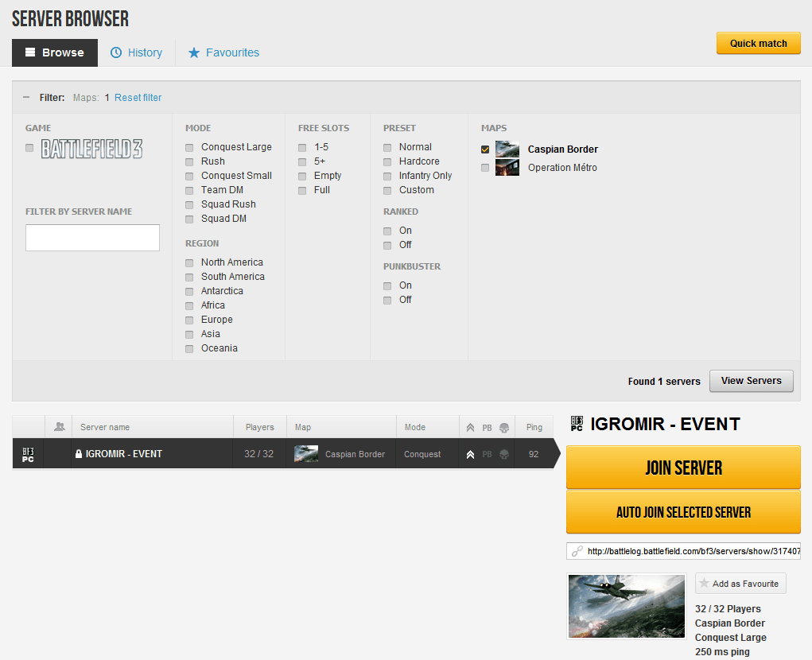The image size is (812, 660).
Task: Click lock icon beside IGROMIR - EVENT
Action: (x=79, y=454)
